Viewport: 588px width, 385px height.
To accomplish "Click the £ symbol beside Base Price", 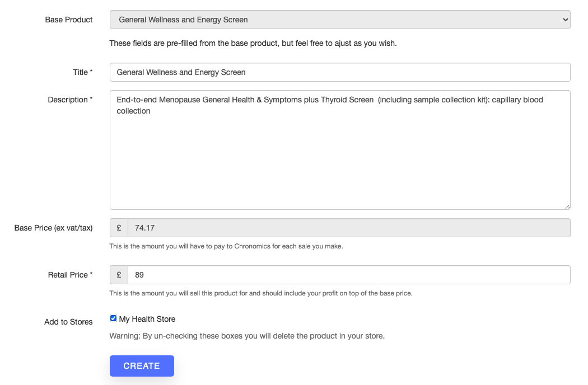I will point(119,228).
